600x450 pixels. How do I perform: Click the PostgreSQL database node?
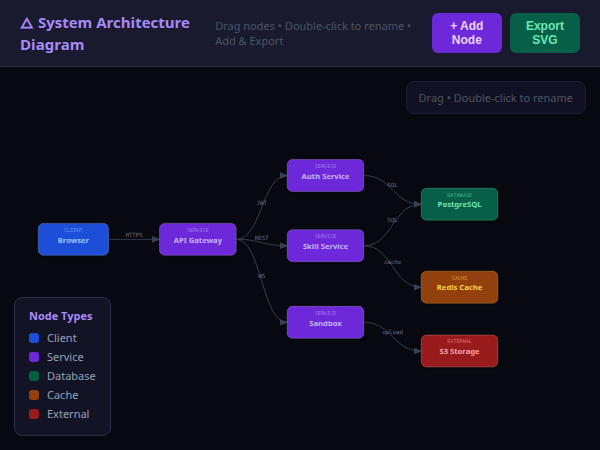pos(459,204)
